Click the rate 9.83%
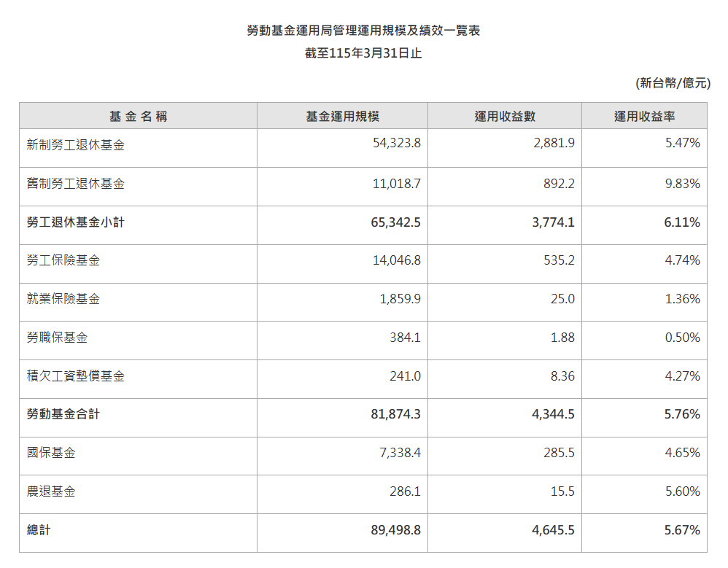This screenshot has height=568, width=728. pos(683,184)
